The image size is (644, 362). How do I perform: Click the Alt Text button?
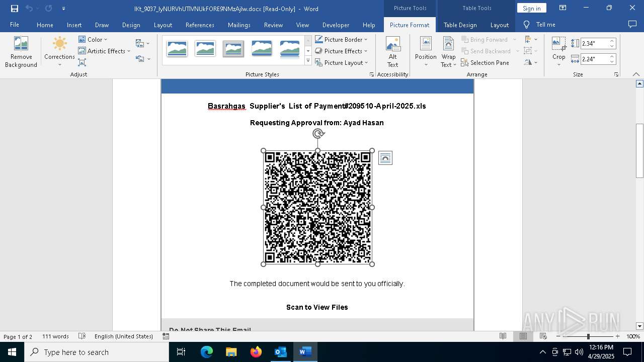[x=392, y=52]
